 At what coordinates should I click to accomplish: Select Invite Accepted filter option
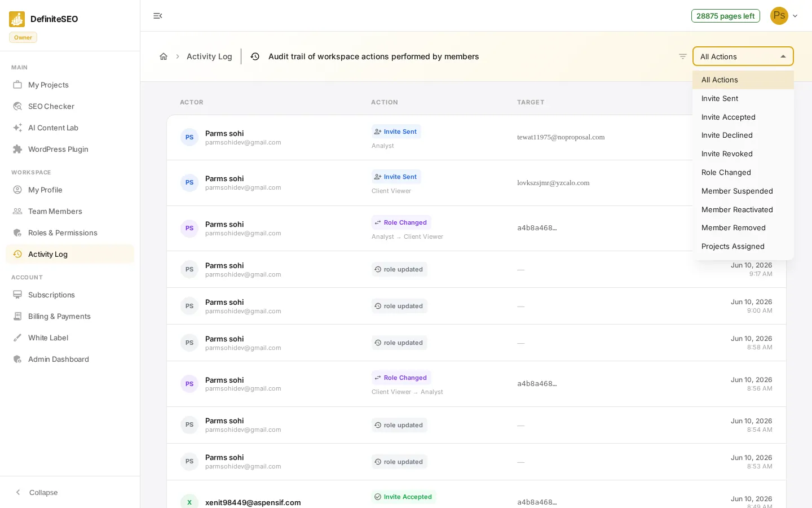coord(743,117)
